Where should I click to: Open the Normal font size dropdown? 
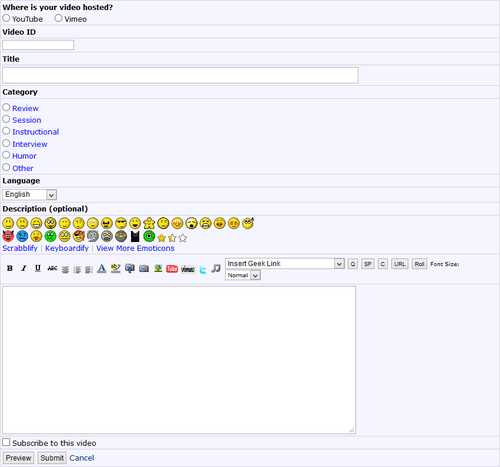243,275
